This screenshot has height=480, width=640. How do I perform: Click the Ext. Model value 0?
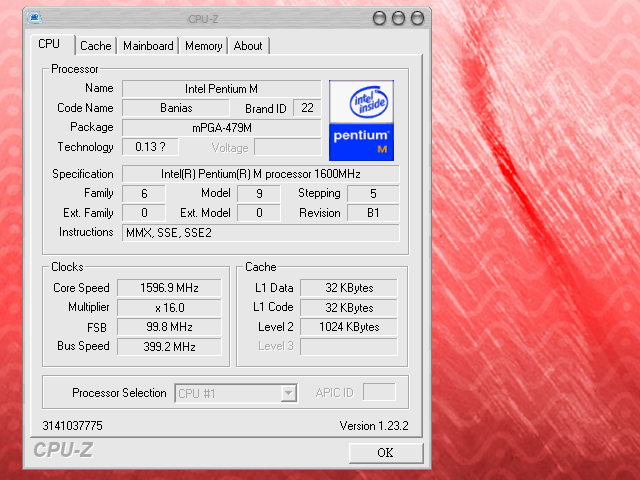(259, 213)
